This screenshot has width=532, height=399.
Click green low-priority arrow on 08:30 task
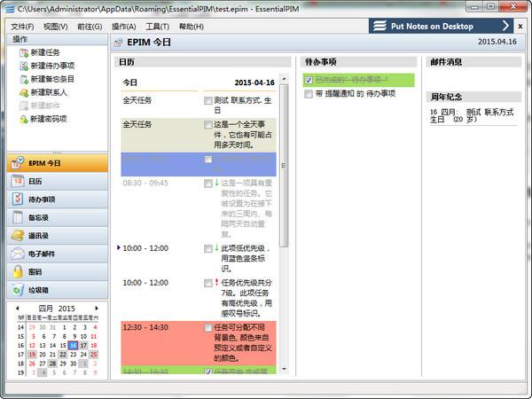click(216, 183)
